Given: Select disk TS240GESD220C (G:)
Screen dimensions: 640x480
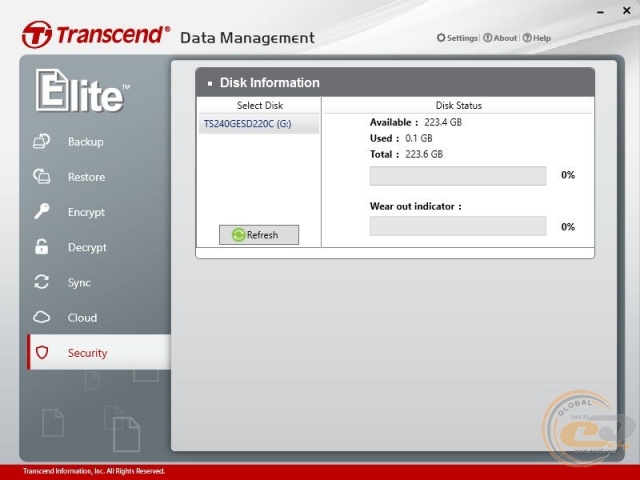Looking at the screenshot, I should pos(259,124).
